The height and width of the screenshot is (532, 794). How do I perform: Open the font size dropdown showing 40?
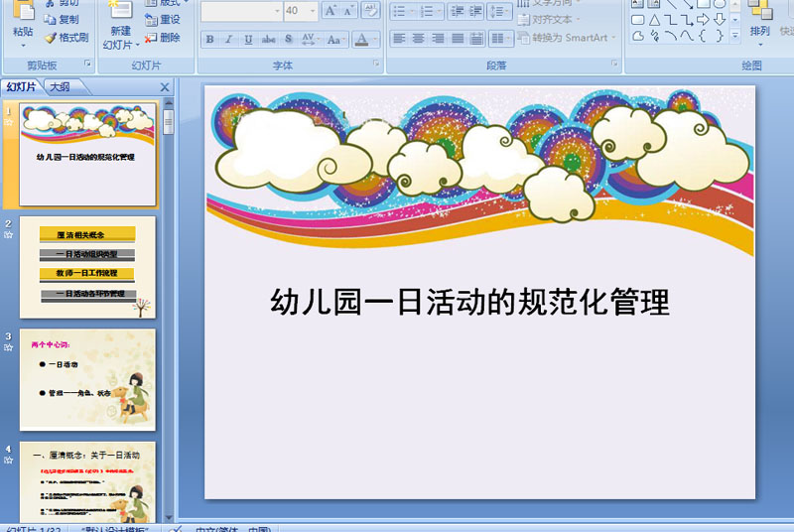point(313,11)
